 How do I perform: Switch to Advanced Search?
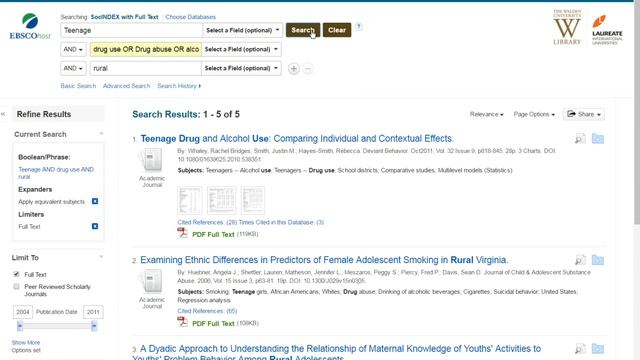[127, 86]
